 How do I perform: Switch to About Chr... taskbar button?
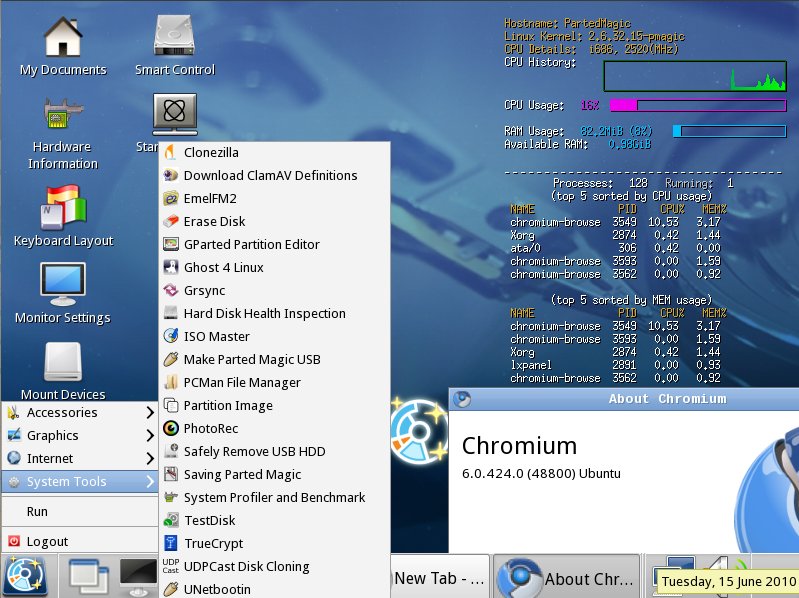tap(567, 578)
